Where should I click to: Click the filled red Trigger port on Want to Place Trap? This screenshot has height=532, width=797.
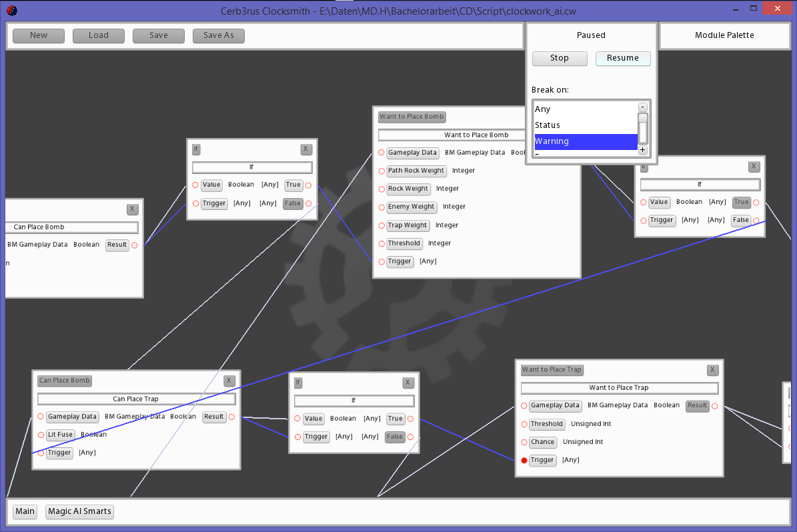[x=524, y=460]
